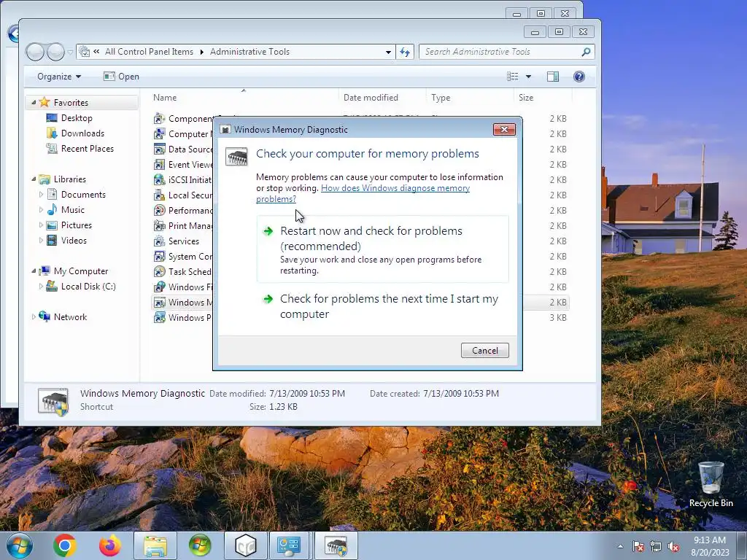The width and height of the screenshot is (747, 560).
Task: Click the Back navigation button
Action: point(35,52)
